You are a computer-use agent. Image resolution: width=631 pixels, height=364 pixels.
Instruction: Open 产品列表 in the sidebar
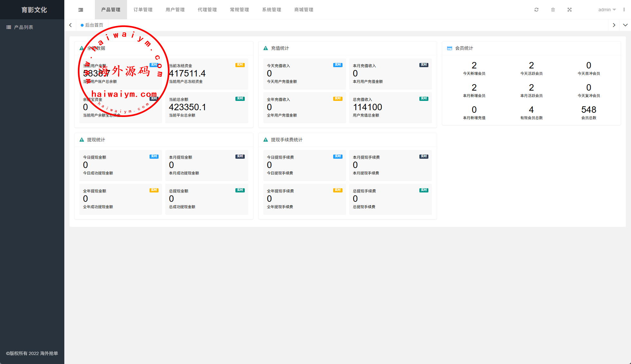click(24, 27)
